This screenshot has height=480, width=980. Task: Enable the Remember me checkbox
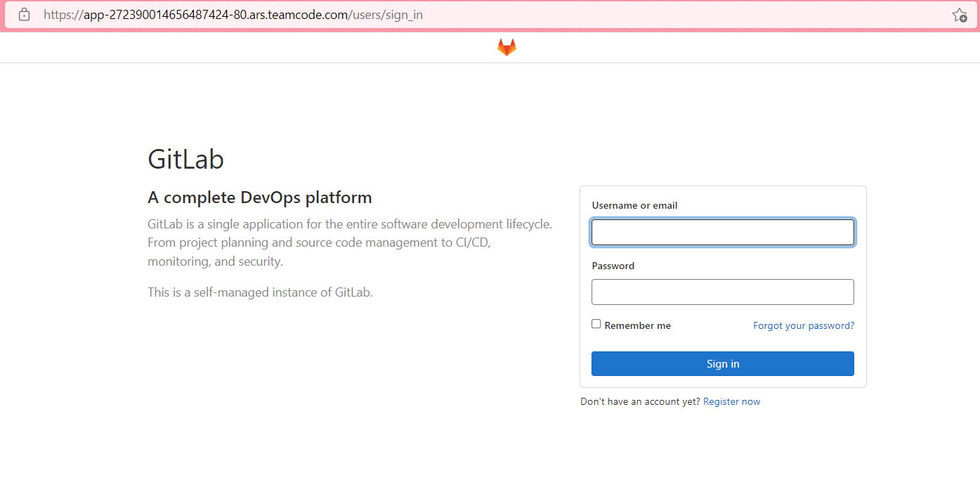tap(596, 324)
